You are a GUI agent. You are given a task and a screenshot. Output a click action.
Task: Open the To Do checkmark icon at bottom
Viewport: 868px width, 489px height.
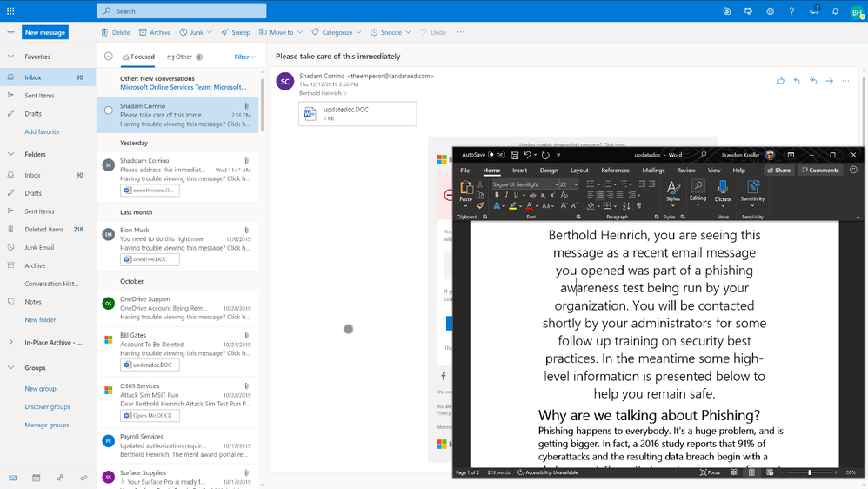pos(83,478)
